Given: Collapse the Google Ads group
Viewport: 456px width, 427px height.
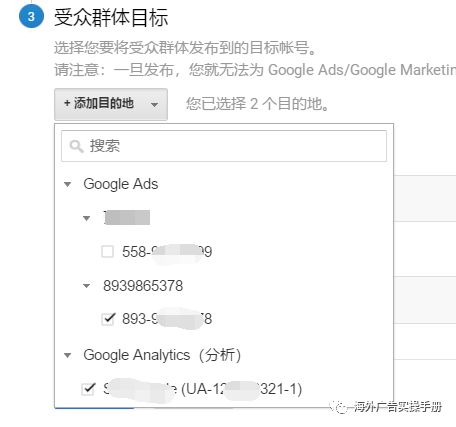Looking at the screenshot, I should [x=67, y=184].
